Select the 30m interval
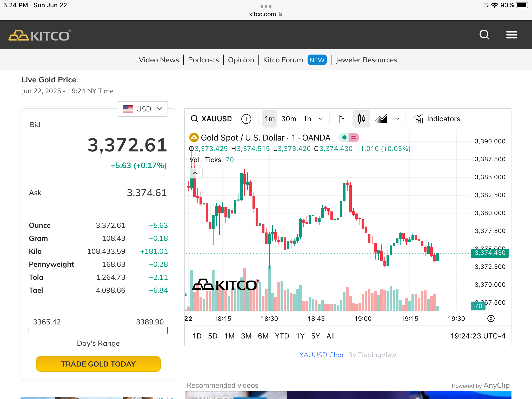This screenshot has width=532, height=399. 289,119
